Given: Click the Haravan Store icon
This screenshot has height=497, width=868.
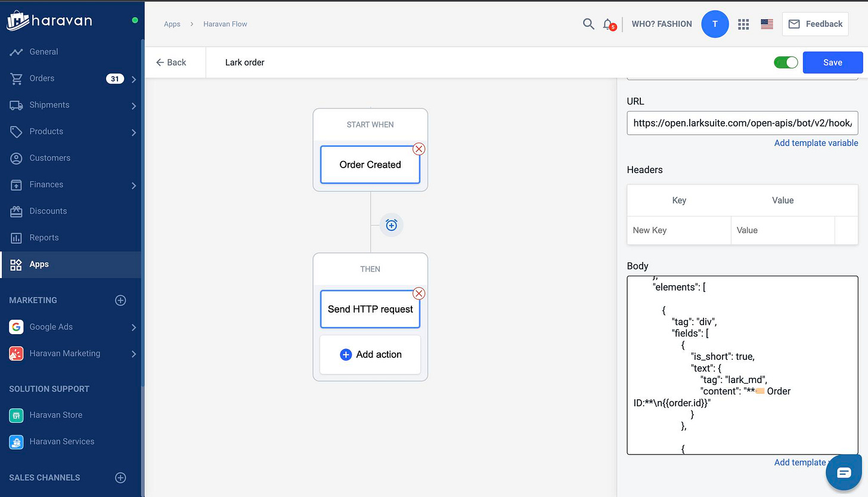Looking at the screenshot, I should [x=16, y=415].
